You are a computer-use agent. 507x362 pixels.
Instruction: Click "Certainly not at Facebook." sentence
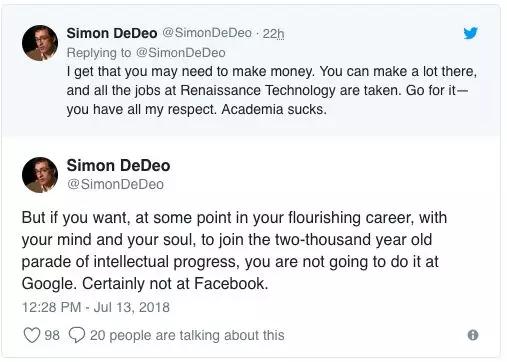[x=175, y=284]
